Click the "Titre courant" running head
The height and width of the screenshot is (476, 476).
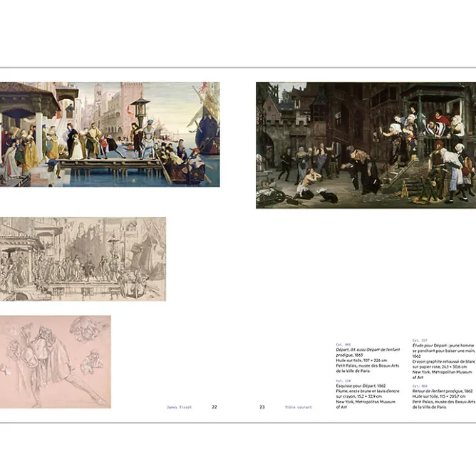pyautogui.click(x=298, y=407)
